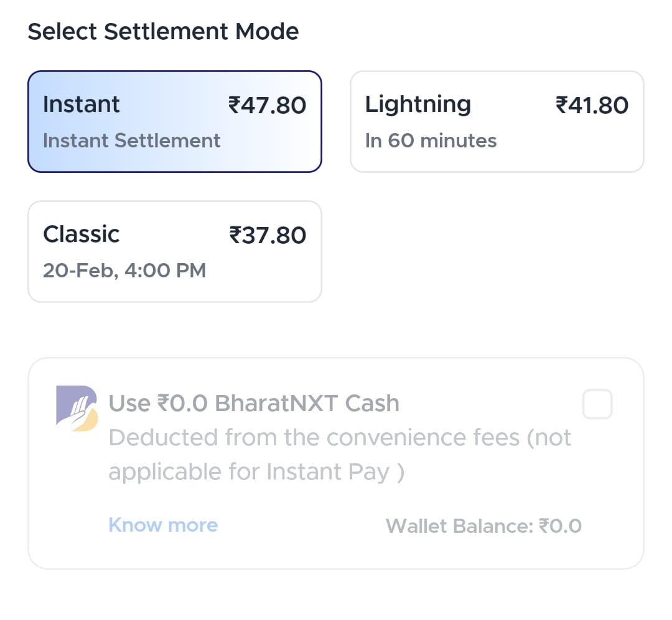672x620 pixels.
Task: Click the 'Select Settlement Mode' heading
Action: (x=163, y=32)
